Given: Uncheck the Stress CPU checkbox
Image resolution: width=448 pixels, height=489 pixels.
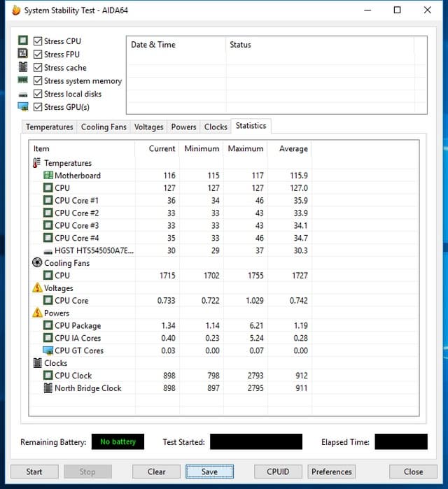Looking at the screenshot, I should (38, 41).
